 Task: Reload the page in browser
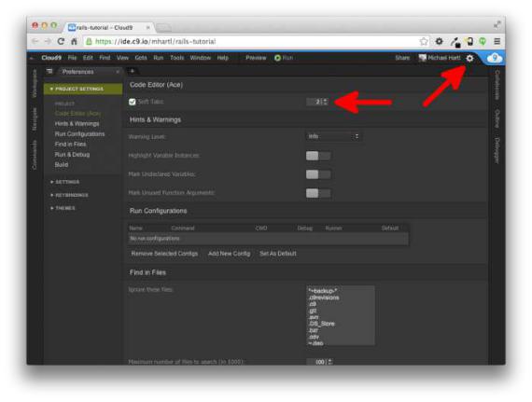pyautogui.click(x=61, y=41)
